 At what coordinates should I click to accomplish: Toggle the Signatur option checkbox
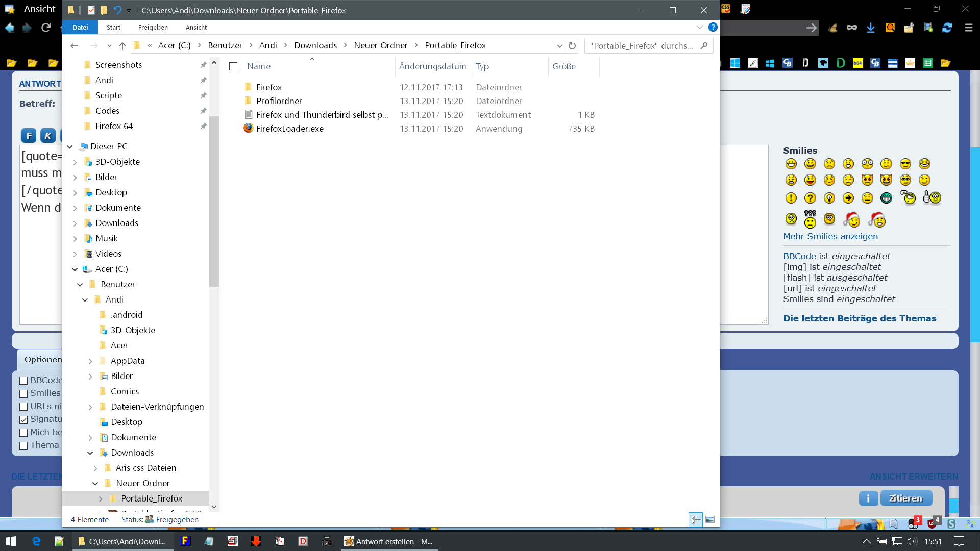pos(23,419)
